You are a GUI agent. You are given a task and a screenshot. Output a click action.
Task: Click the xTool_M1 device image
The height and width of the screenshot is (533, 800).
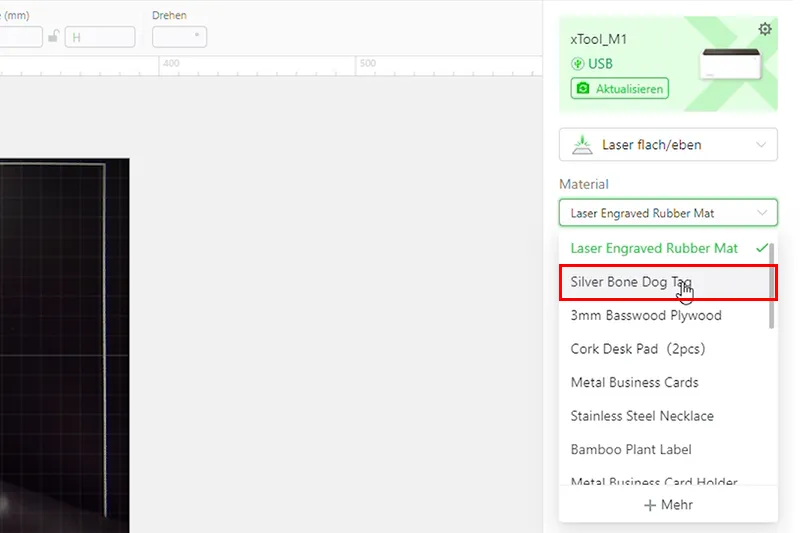[731, 64]
